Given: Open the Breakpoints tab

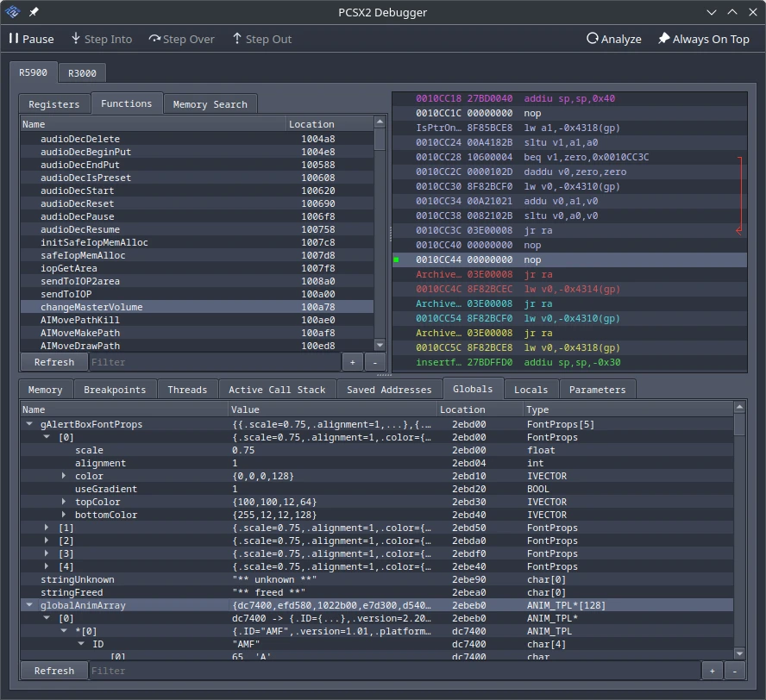Looking at the screenshot, I should 115,390.
